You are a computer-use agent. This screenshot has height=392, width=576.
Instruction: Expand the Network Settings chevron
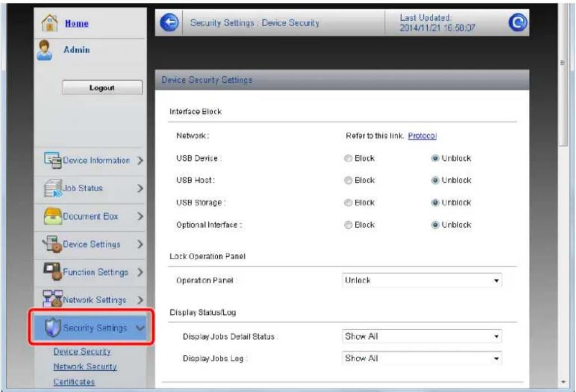pyautogui.click(x=140, y=300)
